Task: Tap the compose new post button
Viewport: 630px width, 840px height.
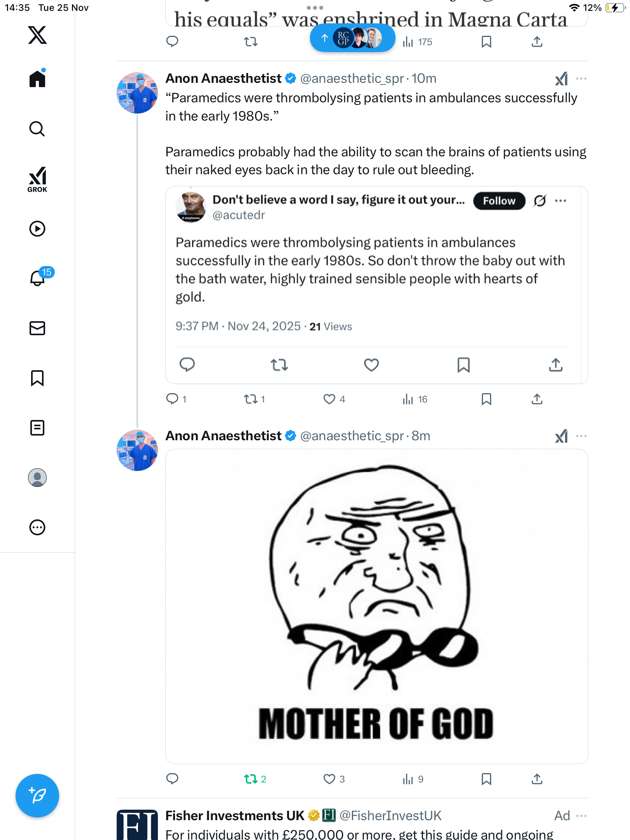Action: [37, 796]
